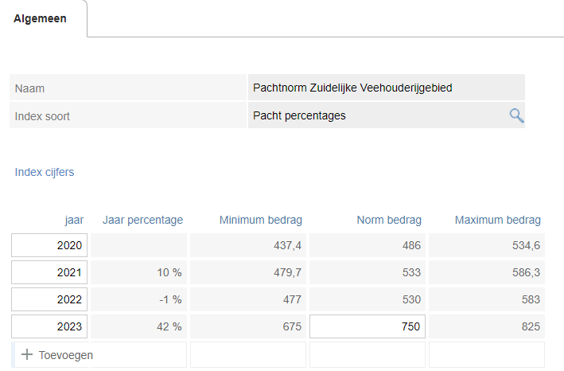Select the 10 % percentage cell for 2021
564x371 pixels.
tap(139, 272)
